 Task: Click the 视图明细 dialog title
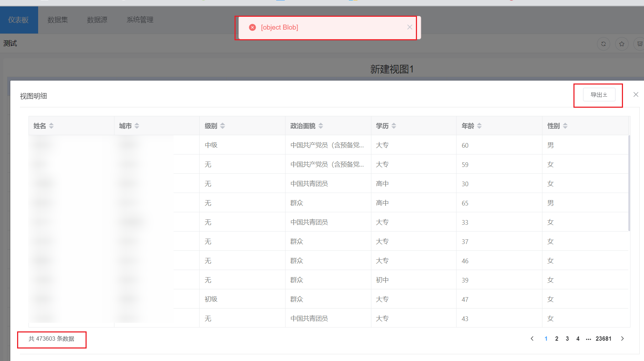[34, 96]
